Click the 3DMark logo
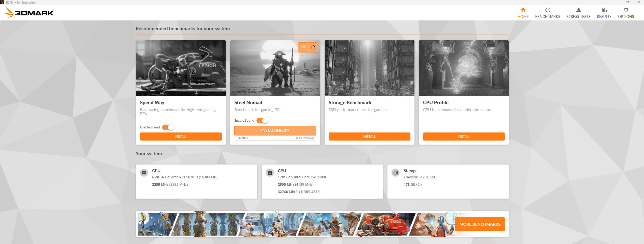Viewport: 644px width, 244px height. click(x=29, y=12)
